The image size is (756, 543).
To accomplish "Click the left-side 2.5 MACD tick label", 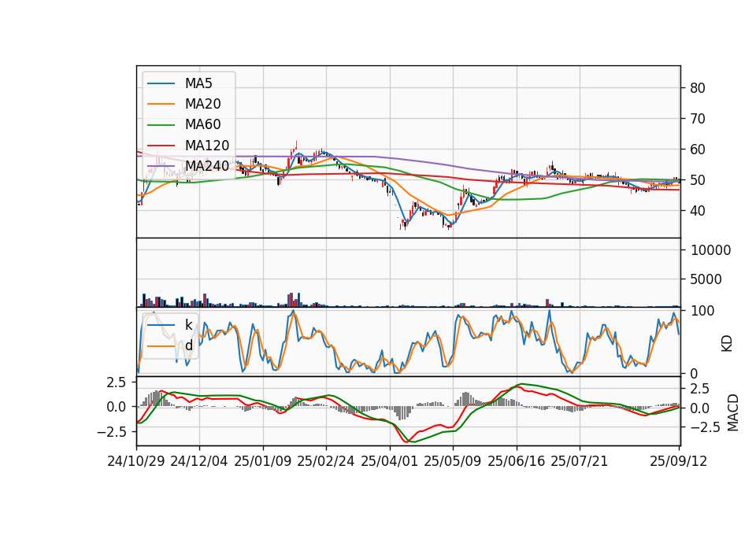I will click(117, 382).
